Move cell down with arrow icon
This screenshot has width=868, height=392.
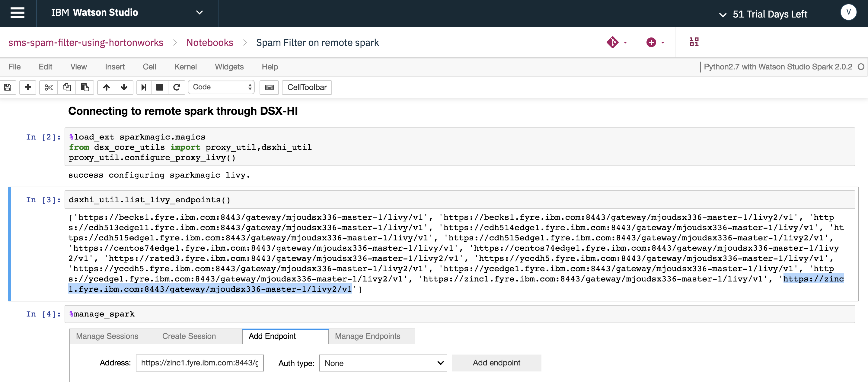click(x=124, y=87)
